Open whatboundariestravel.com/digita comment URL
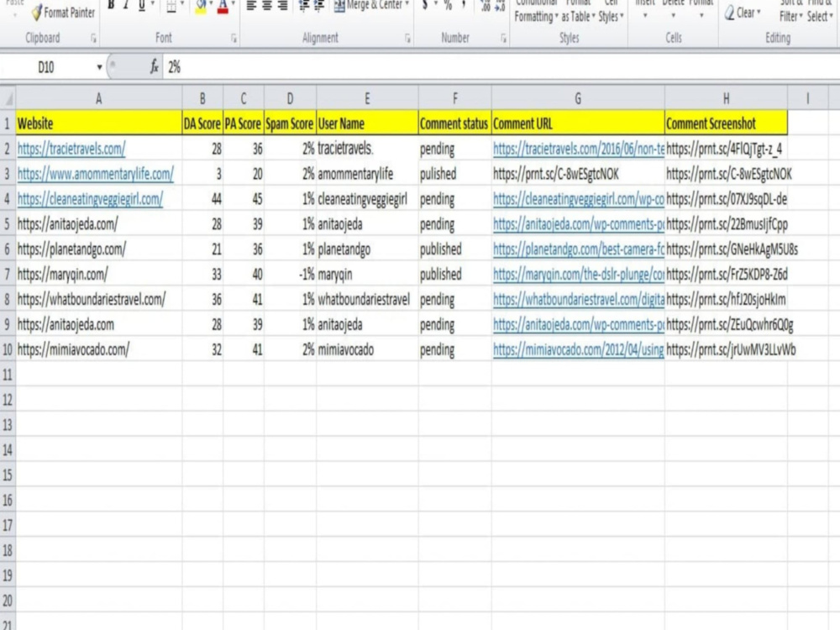The height and width of the screenshot is (630, 840). pyautogui.click(x=578, y=300)
